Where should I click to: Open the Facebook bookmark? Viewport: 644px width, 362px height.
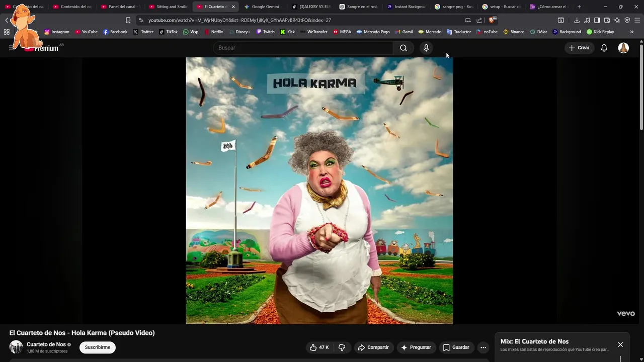click(115, 32)
